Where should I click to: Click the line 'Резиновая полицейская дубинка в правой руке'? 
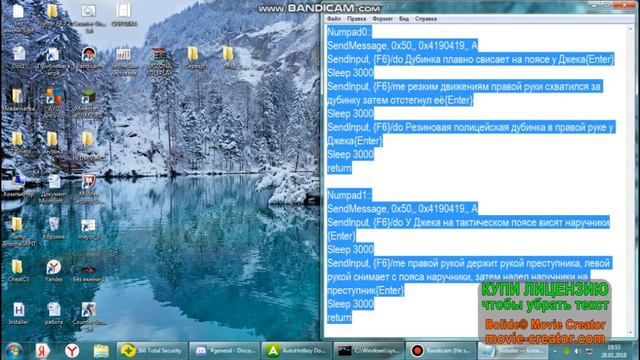click(471, 127)
